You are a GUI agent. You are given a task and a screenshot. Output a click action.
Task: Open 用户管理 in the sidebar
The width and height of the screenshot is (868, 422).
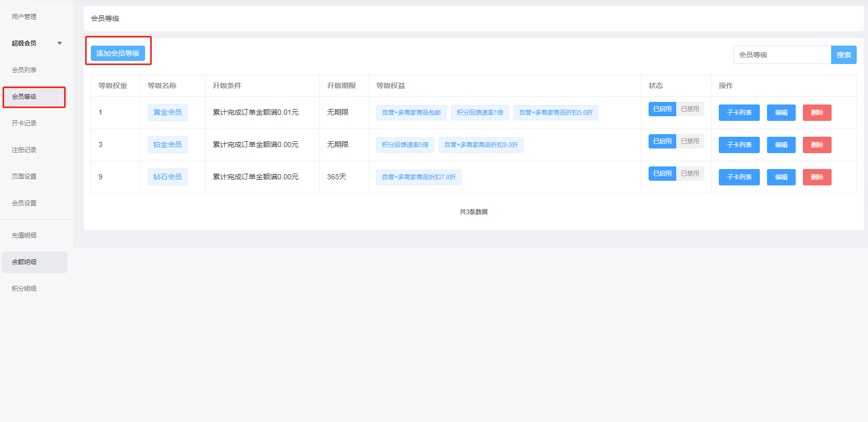click(24, 17)
